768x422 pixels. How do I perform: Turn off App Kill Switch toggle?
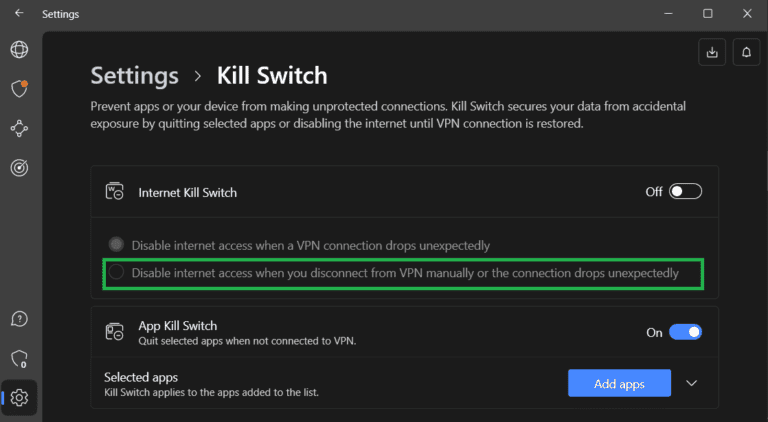(x=686, y=332)
